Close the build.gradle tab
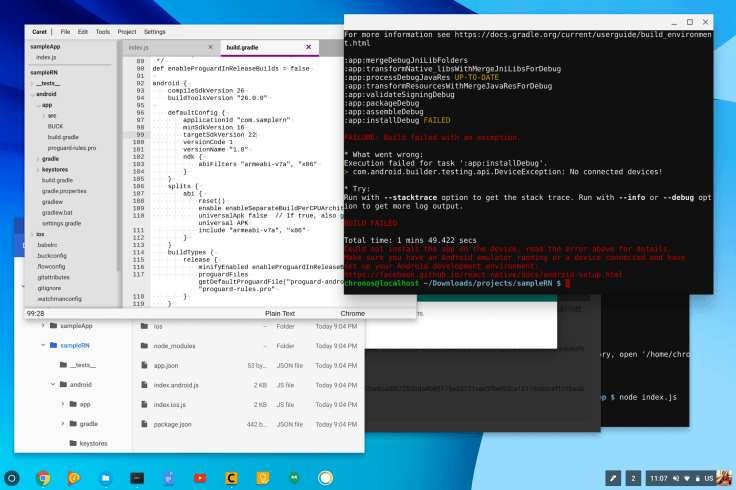 click(307, 46)
